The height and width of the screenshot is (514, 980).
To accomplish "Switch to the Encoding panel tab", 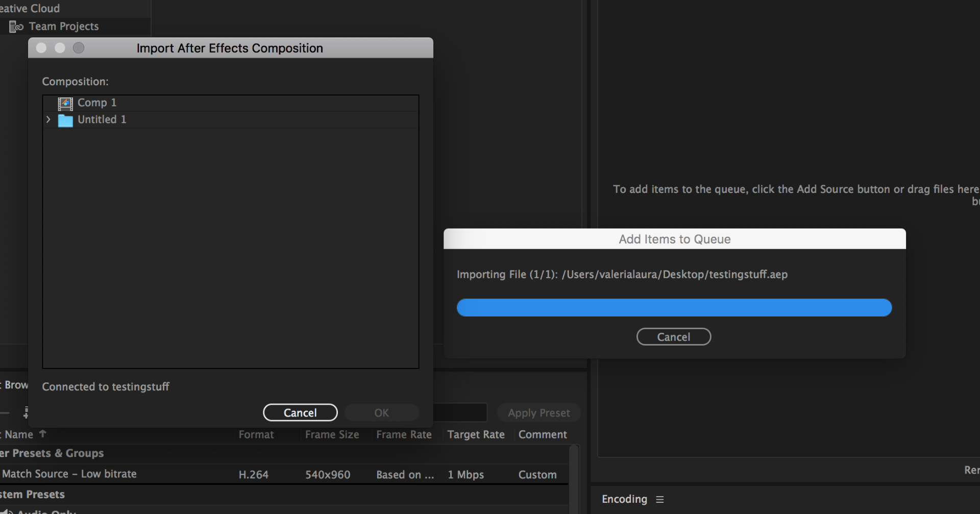I will coord(624,499).
